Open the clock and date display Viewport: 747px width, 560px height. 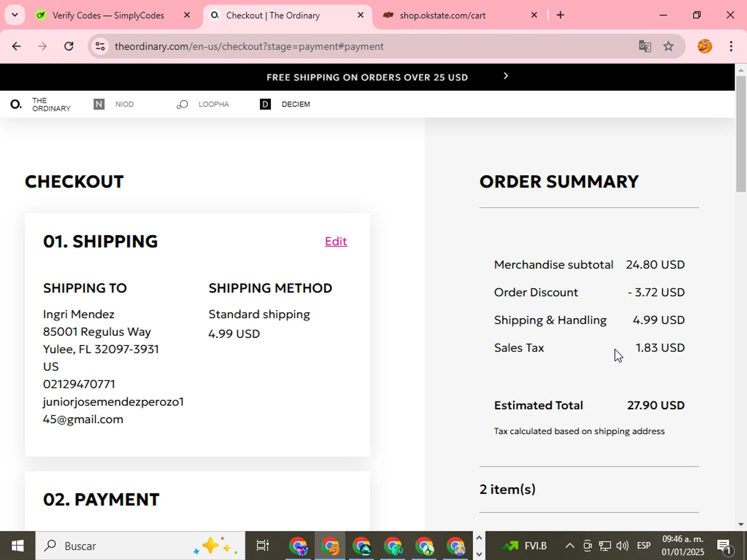click(x=683, y=546)
